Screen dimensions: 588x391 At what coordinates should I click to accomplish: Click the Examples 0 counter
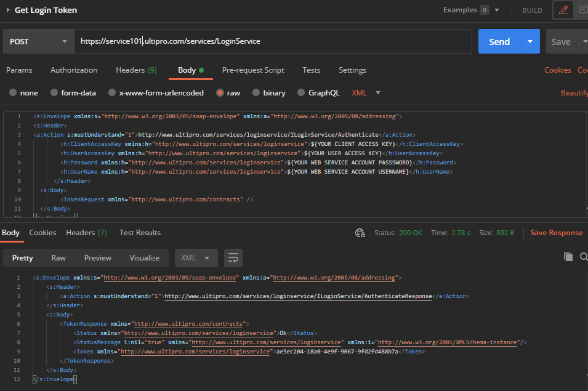tap(485, 10)
